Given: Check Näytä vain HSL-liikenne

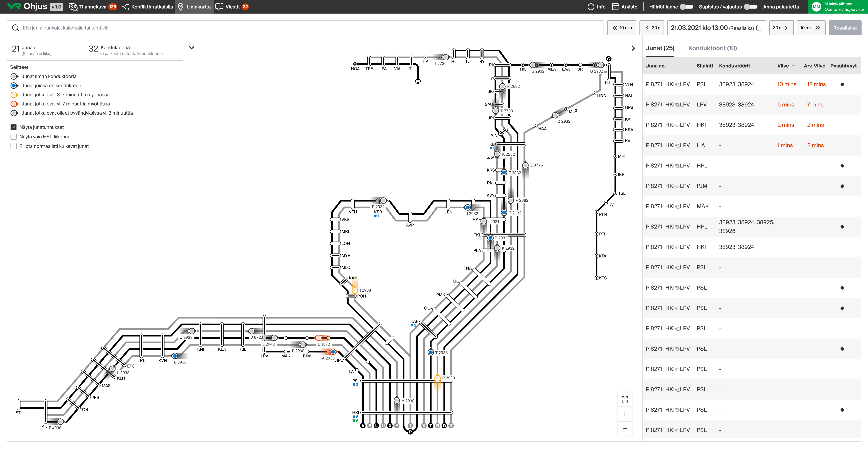Looking at the screenshot, I should (14, 136).
